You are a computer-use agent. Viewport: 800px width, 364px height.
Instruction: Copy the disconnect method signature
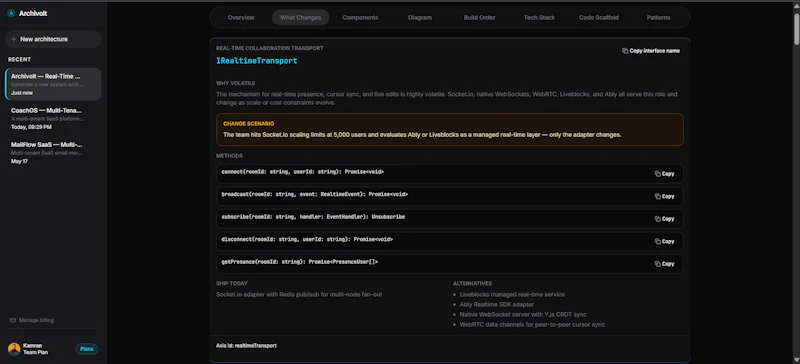click(x=664, y=241)
